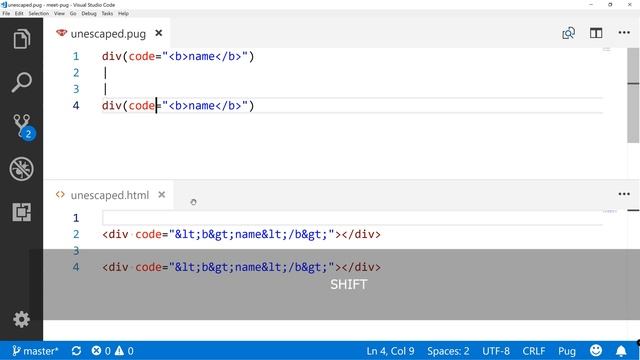Open the View menu
This screenshot has width=640, height=360.
coord(59,13)
